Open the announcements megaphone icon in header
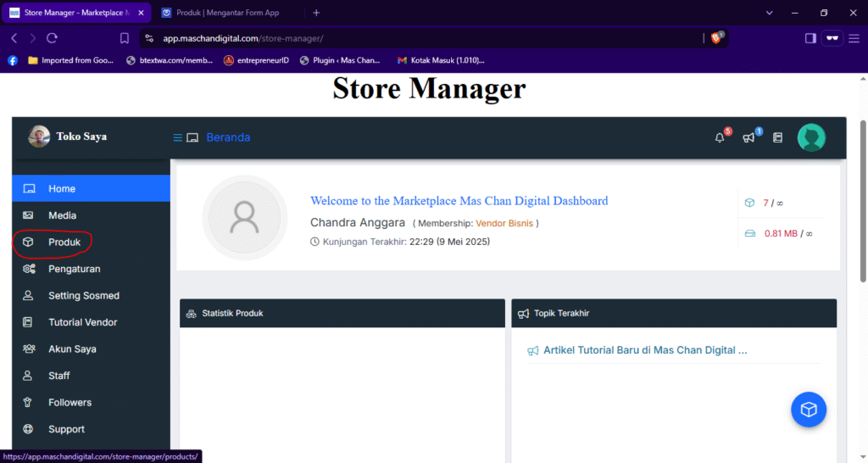This screenshot has width=868, height=463. (749, 138)
